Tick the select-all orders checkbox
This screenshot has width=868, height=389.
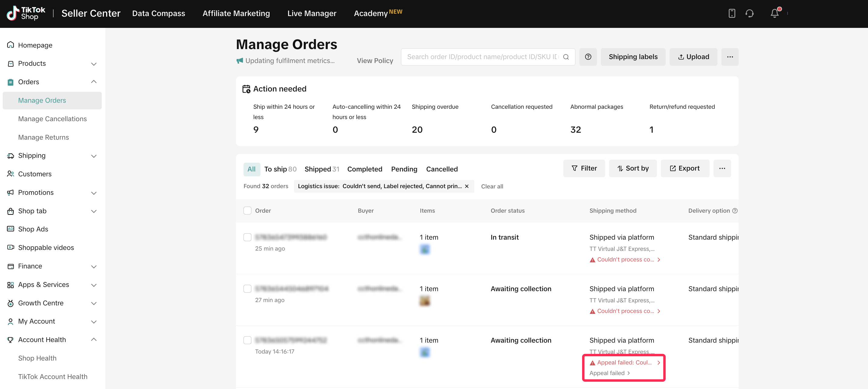[247, 210]
